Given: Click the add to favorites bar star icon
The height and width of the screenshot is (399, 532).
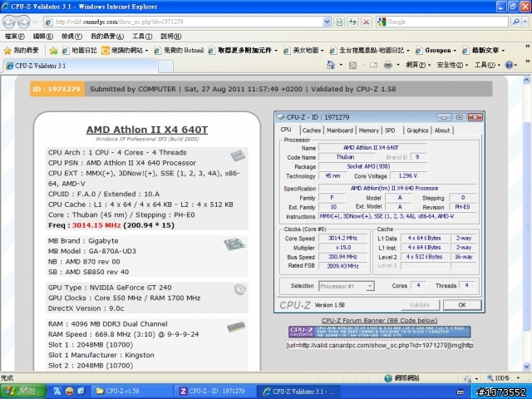Looking at the screenshot, I should (53, 51).
